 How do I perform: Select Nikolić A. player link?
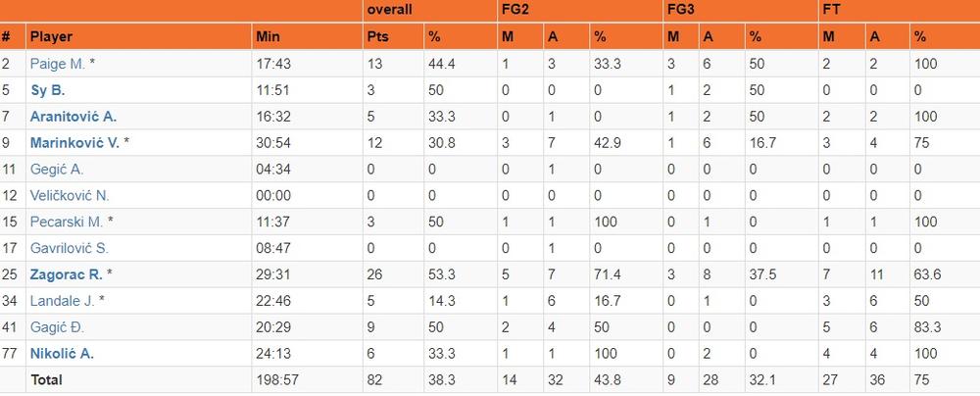click(63, 354)
